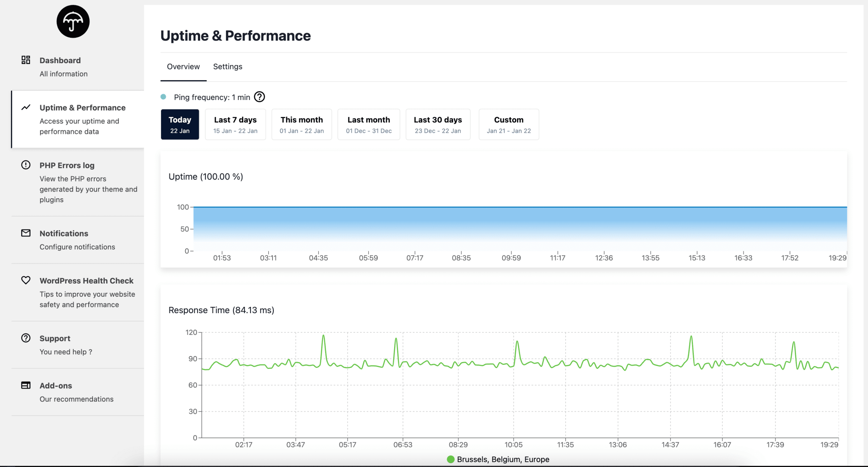Open ping frequency help tooltip icon
This screenshot has height=467, width=868.
pos(259,97)
